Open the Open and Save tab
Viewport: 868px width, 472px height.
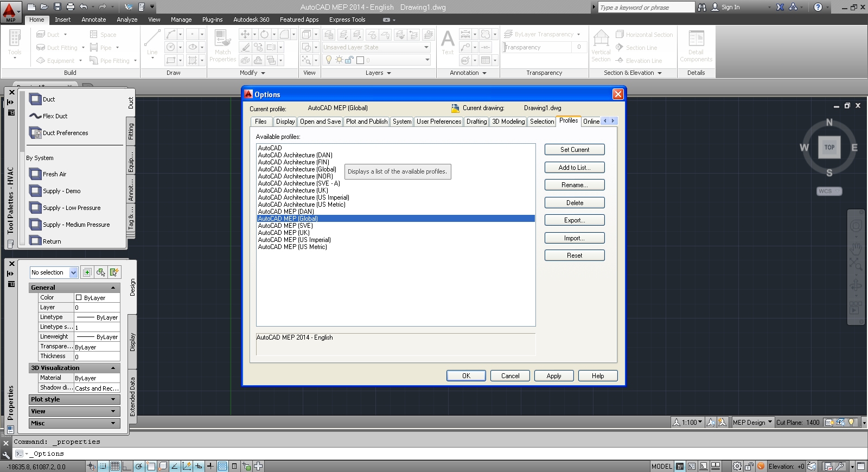pos(320,122)
